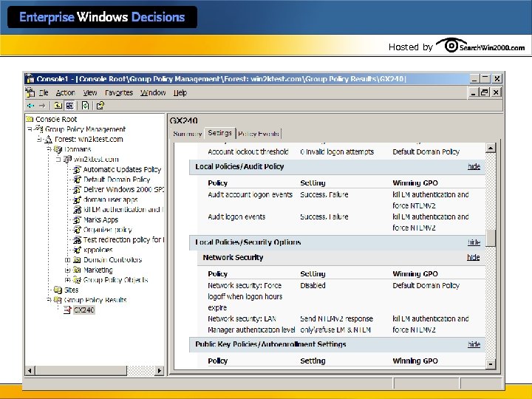This screenshot has width=532, height=399.
Task: Click the Domain Controllers OU icon
Action: (77, 260)
